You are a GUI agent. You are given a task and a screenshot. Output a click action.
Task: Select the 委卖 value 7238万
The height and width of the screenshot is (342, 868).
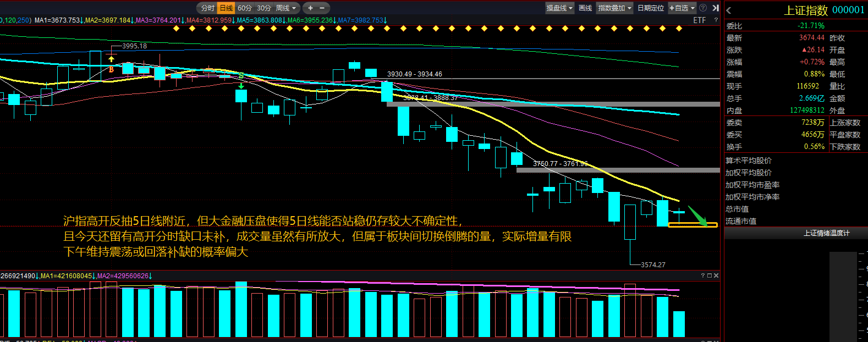(x=812, y=123)
